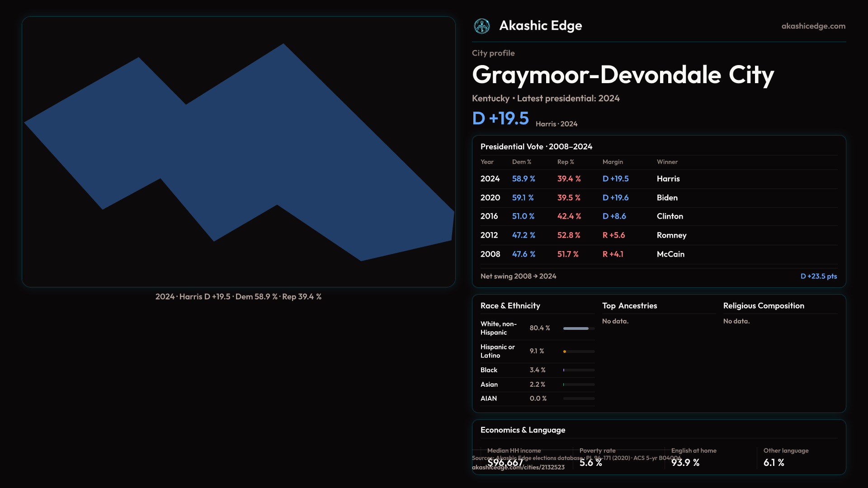Click the Hispanic or Latino orange bar
This screenshot has height=488, width=868.
[x=565, y=352]
